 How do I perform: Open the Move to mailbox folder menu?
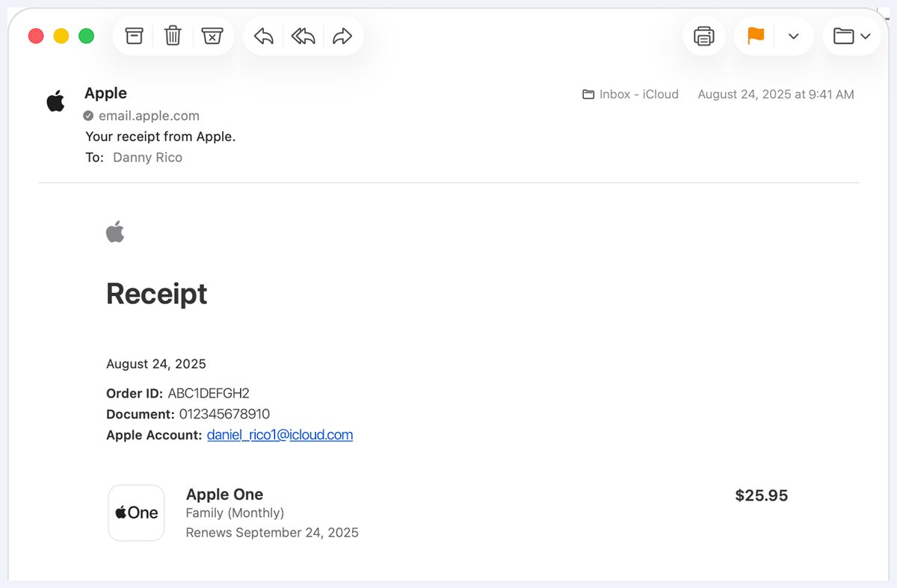click(851, 36)
